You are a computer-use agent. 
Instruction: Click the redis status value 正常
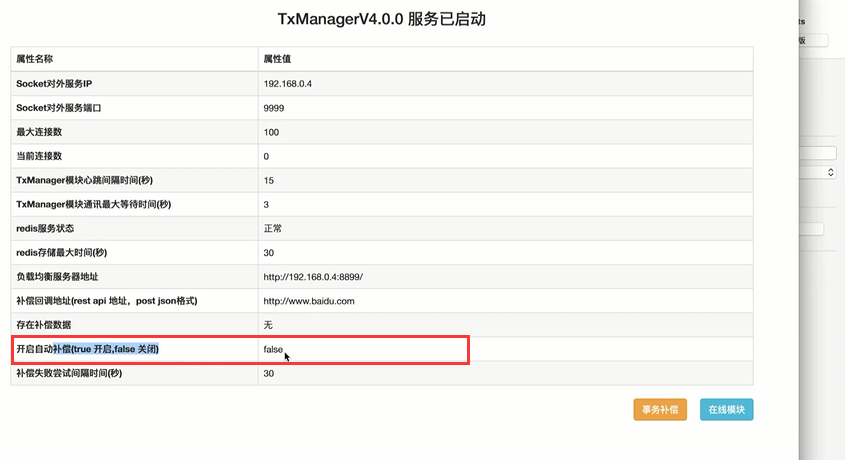[x=273, y=228]
